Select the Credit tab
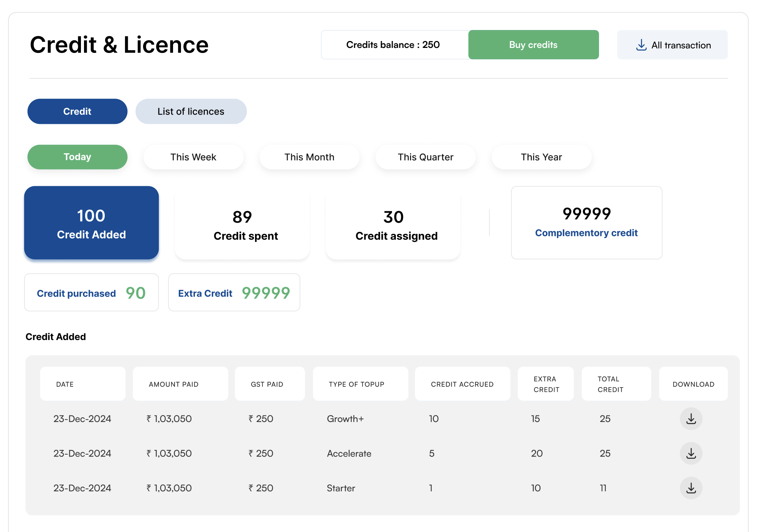761x532 pixels. coord(77,111)
